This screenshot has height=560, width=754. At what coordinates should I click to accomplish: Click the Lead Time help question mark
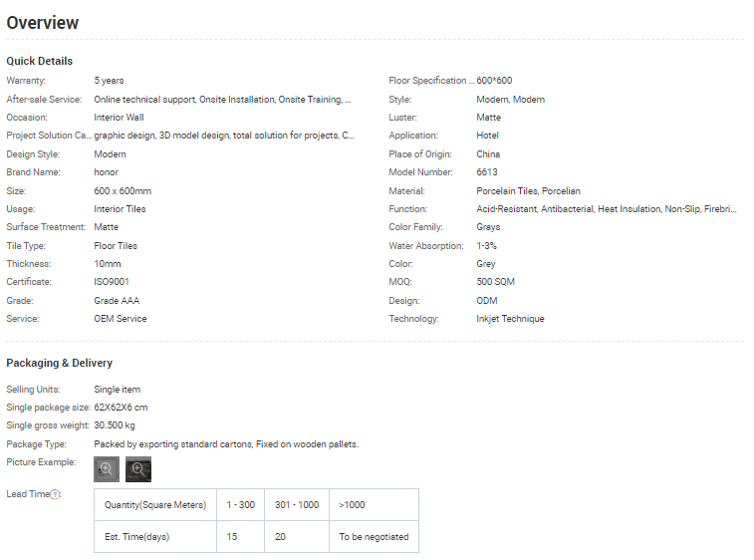[x=56, y=494]
